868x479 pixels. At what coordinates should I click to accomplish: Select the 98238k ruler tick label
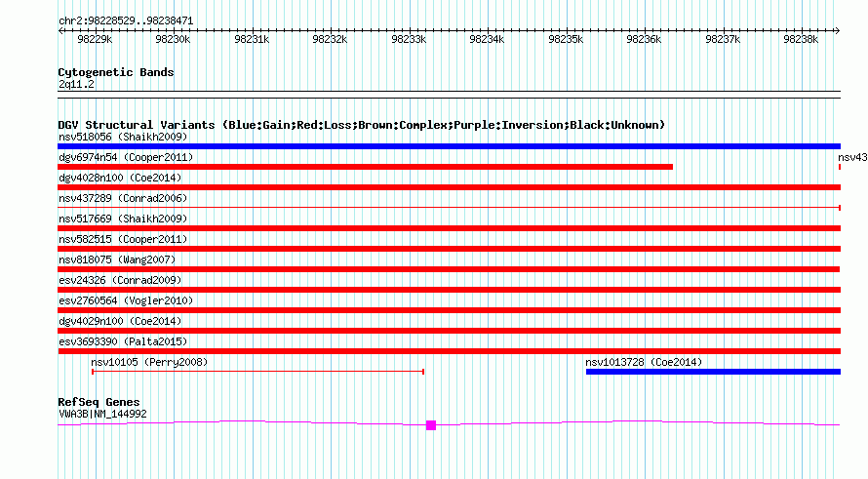coord(801,39)
